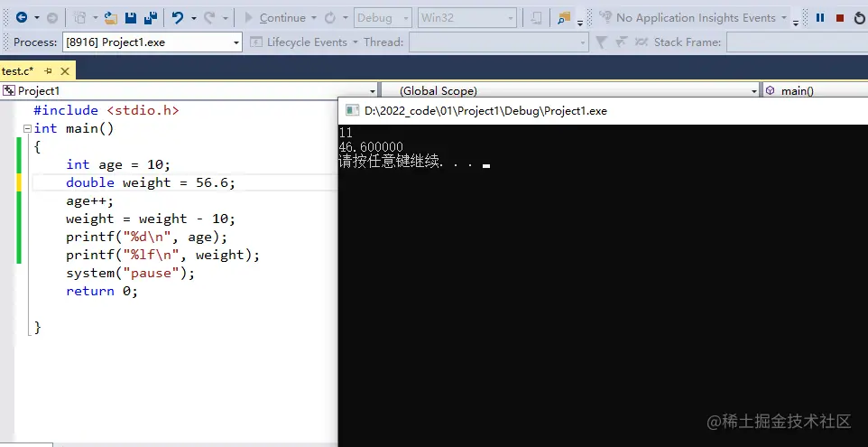This screenshot has width=868, height=447.
Task: Click the 'system("pause");' code line
Action: tap(130, 273)
